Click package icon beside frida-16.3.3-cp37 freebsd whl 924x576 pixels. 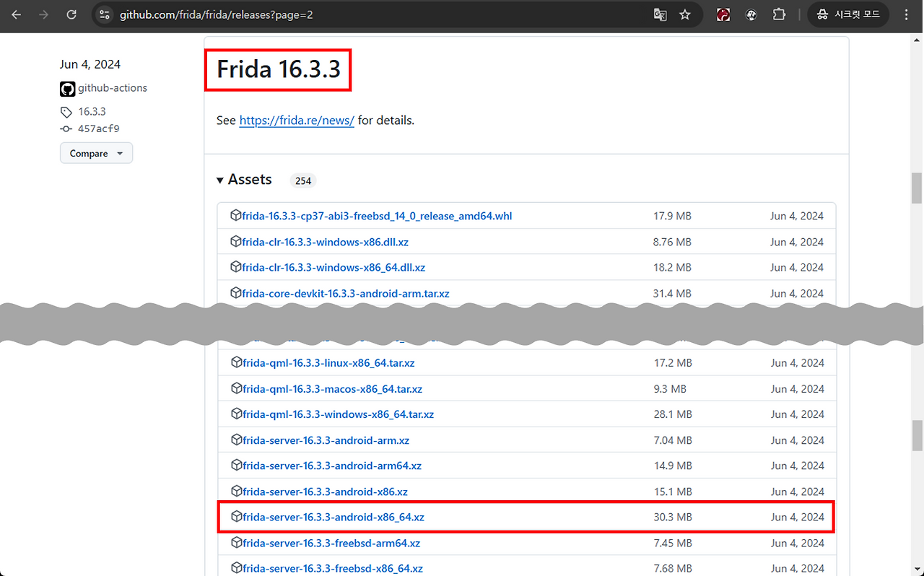235,215
